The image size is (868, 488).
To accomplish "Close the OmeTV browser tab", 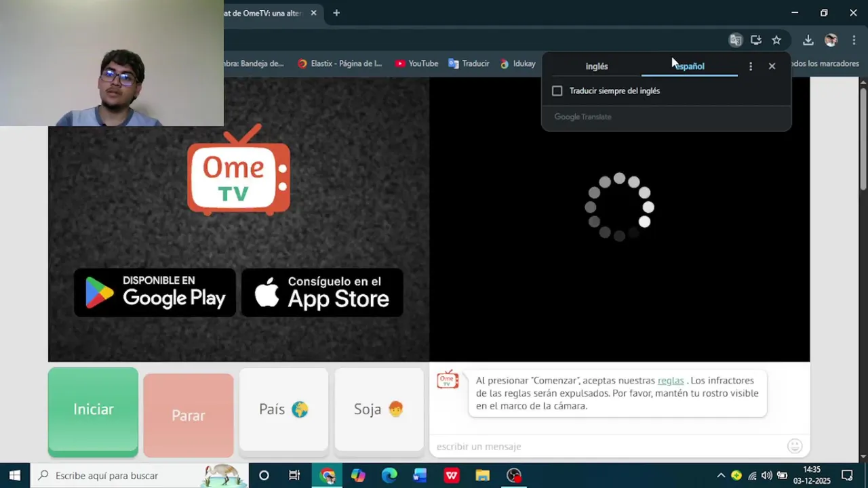I will click(x=313, y=13).
